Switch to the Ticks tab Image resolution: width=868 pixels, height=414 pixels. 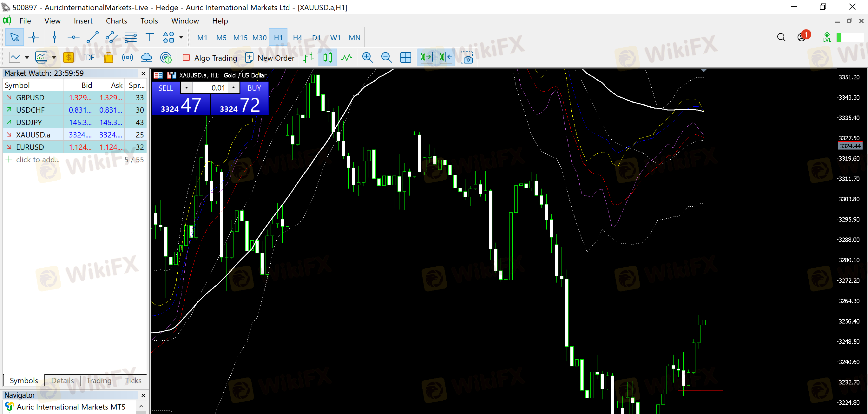[x=133, y=380]
